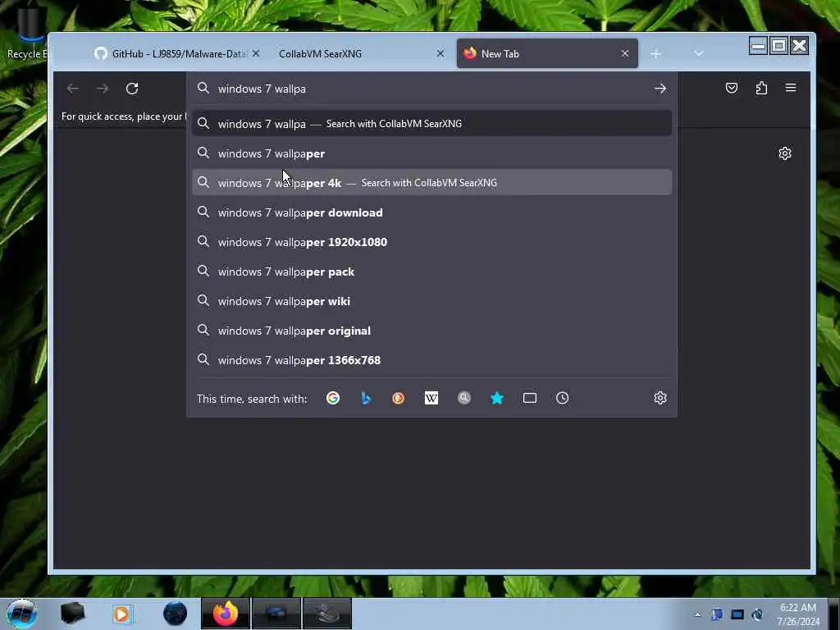Reload the current page

pyautogui.click(x=132, y=89)
